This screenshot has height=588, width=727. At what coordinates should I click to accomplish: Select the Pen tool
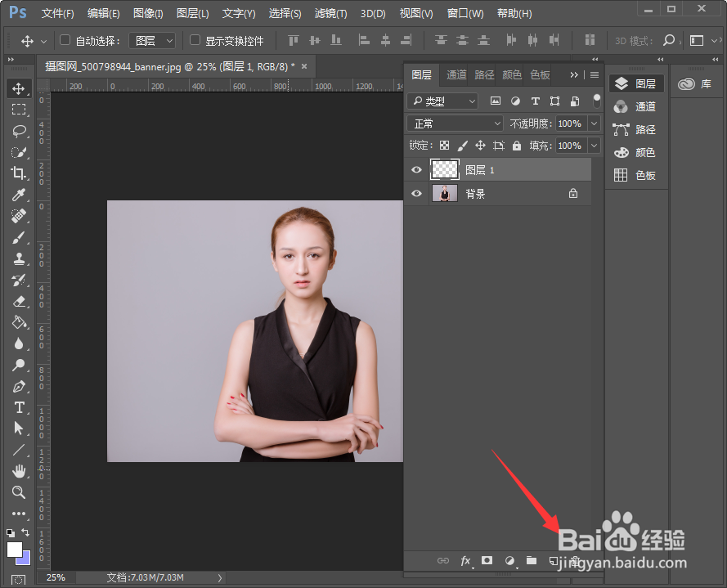point(19,386)
